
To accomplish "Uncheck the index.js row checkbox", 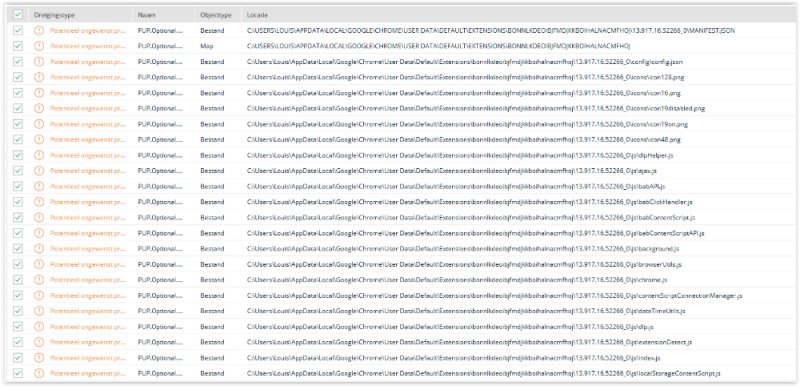I will pyautogui.click(x=18, y=358).
